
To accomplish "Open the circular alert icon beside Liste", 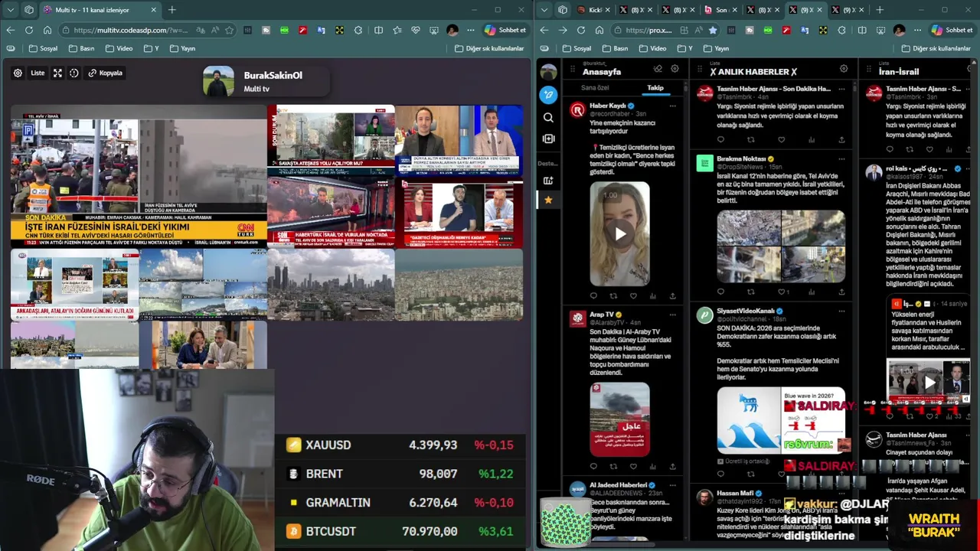I will point(74,73).
